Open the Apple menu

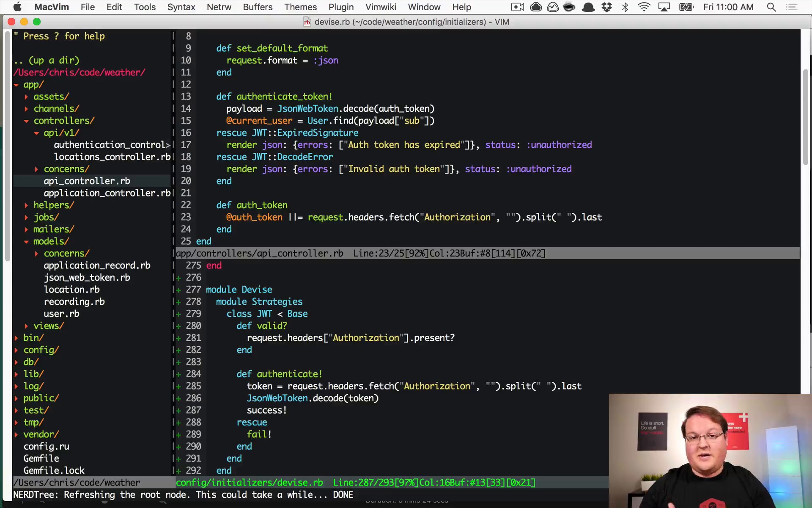tap(17, 7)
